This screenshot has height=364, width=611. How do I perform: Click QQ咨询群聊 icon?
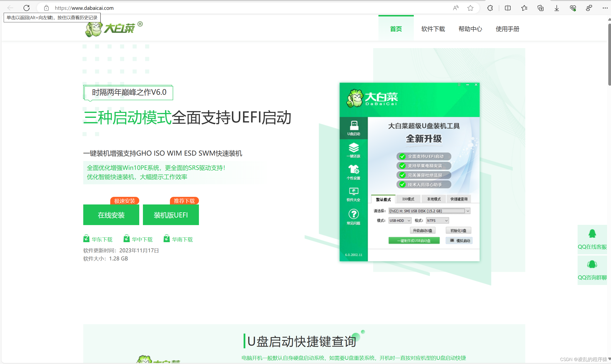[x=592, y=265]
